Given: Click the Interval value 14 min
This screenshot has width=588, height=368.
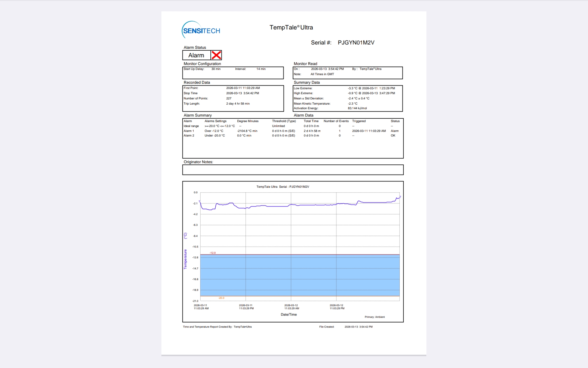Looking at the screenshot, I should (x=261, y=69).
